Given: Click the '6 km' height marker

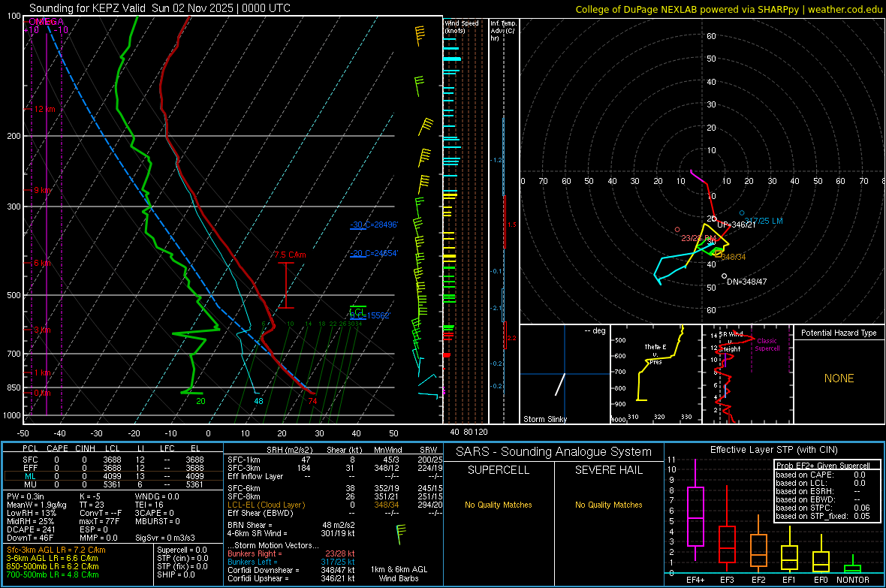Looking at the screenshot, I should pyautogui.click(x=42, y=264).
